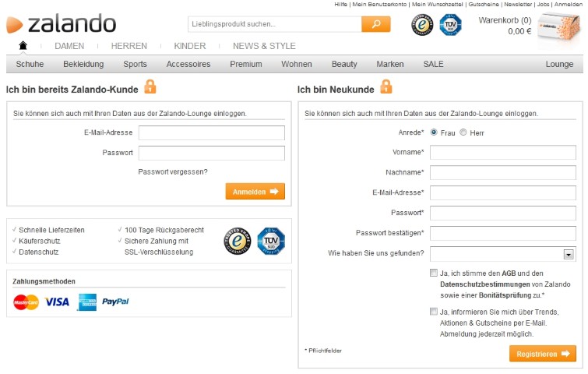588x374 pixels.
Task: Focus the login E-Mail-Adresse field
Action: [x=212, y=132]
